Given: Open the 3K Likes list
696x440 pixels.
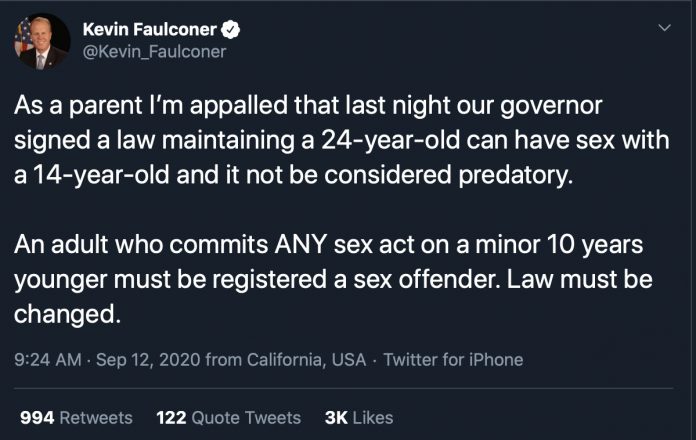Looking at the screenshot, I should point(359,418).
